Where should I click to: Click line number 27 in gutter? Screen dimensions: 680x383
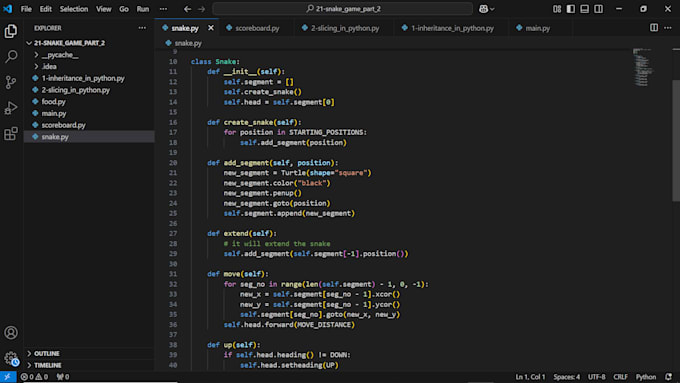[173, 233]
